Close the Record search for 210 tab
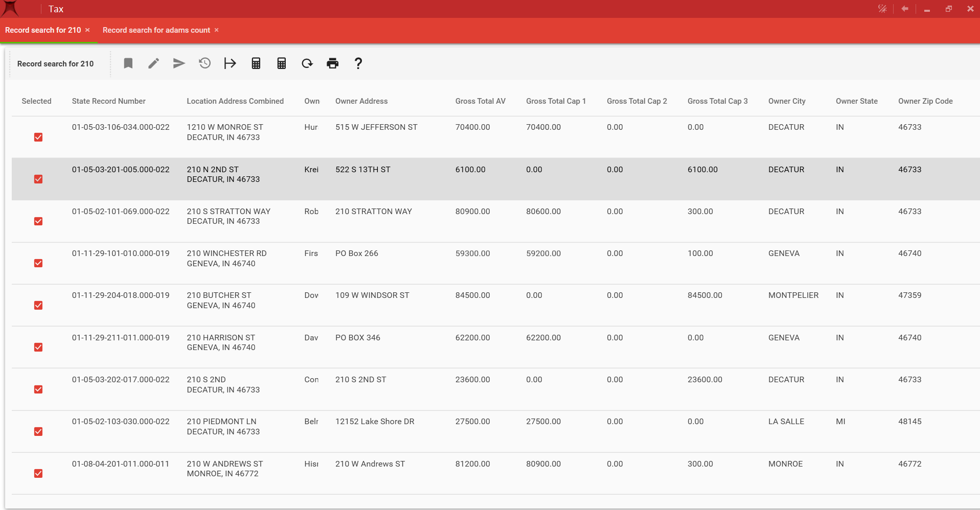Viewport: 980px width, 510px height. 87,30
